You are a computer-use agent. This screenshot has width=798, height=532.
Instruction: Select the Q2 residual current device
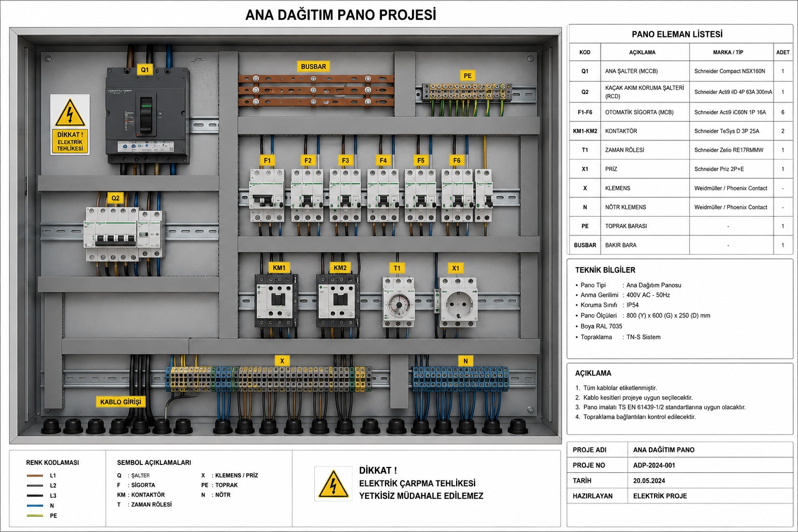pos(125,234)
